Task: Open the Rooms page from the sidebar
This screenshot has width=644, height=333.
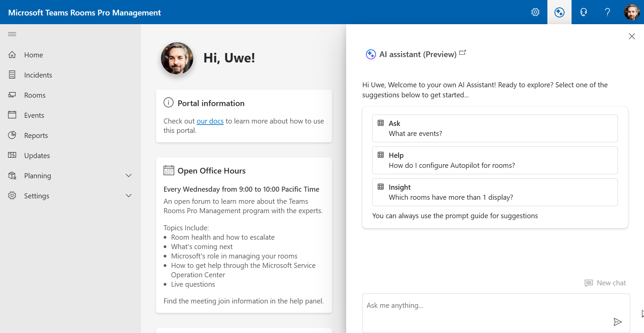Action: click(x=35, y=95)
